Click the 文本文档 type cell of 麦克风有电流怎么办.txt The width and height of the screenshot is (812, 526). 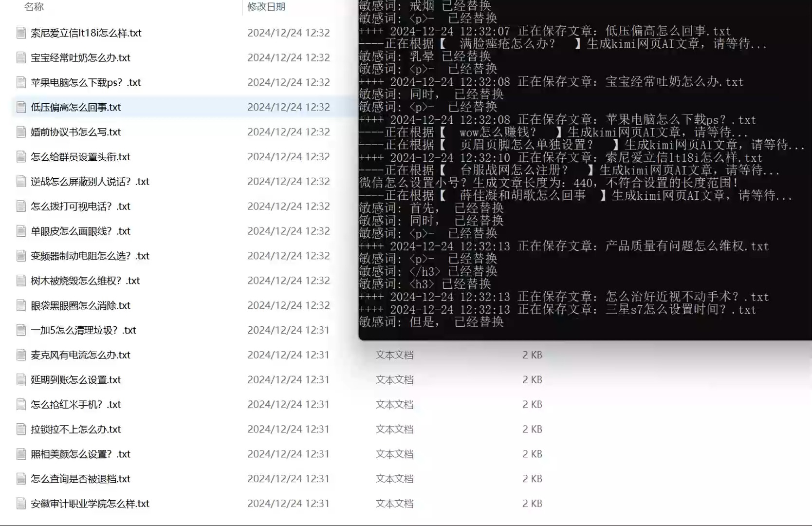(x=395, y=355)
